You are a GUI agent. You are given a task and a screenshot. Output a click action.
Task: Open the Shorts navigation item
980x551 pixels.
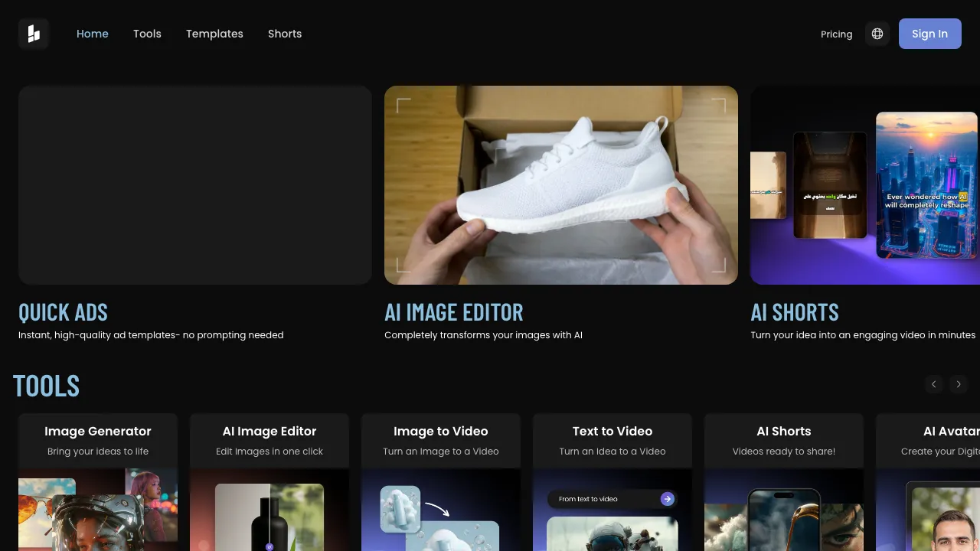coord(285,34)
